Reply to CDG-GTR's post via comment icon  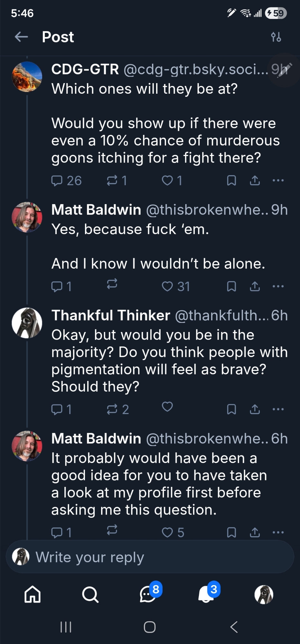click(x=57, y=181)
